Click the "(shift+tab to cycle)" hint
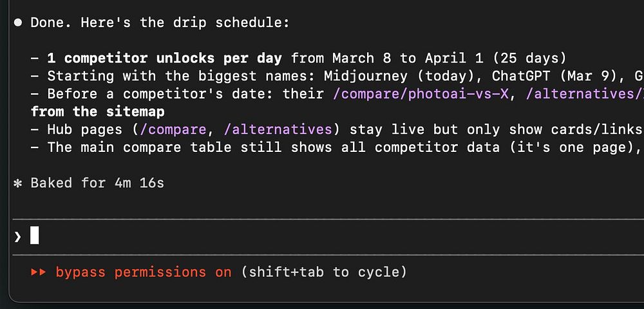Viewport: 644px width, 309px height. pyautogui.click(x=324, y=272)
